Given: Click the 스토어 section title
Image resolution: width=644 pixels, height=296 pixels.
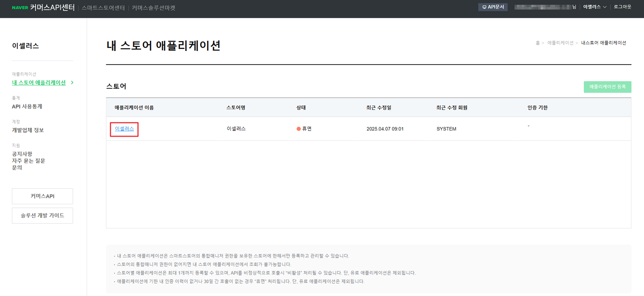Looking at the screenshot, I should (116, 86).
